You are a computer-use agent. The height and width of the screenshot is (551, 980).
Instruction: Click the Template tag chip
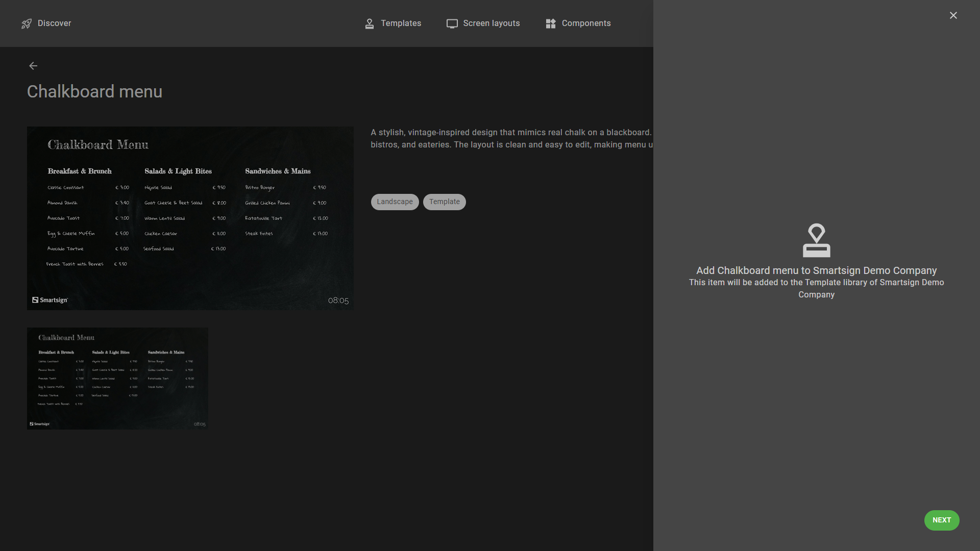coord(444,202)
